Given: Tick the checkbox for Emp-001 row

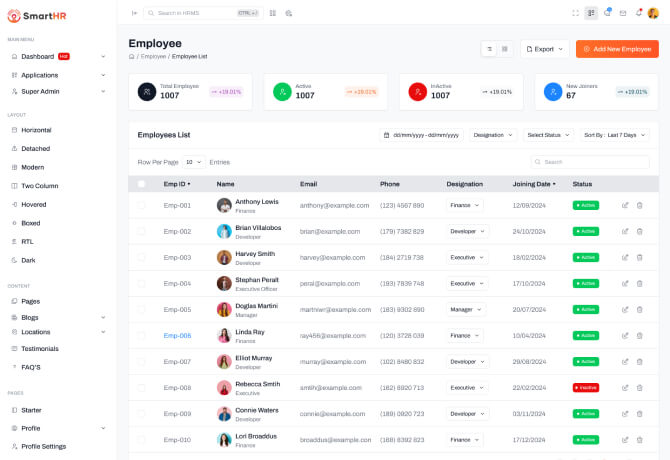Looking at the screenshot, I should click(x=141, y=205).
